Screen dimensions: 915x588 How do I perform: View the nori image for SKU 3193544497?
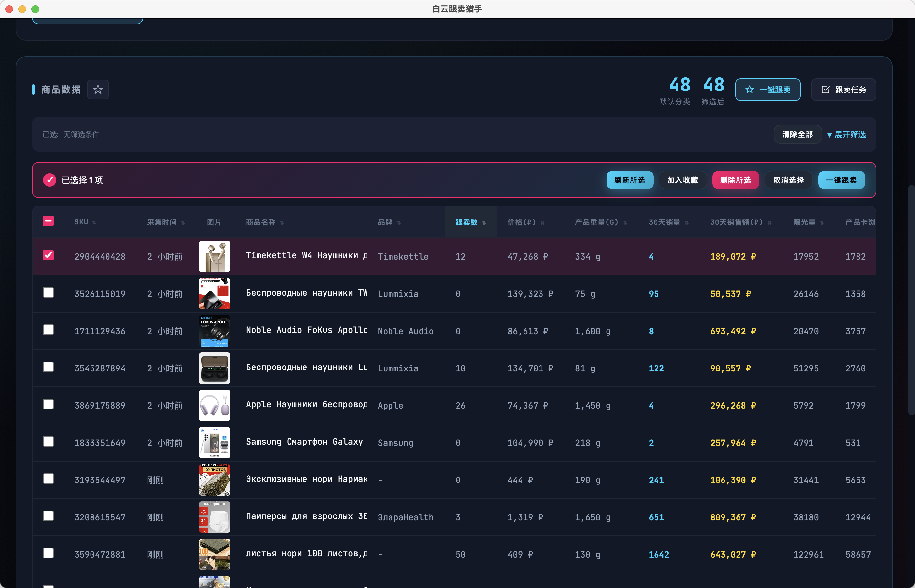click(x=215, y=480)
